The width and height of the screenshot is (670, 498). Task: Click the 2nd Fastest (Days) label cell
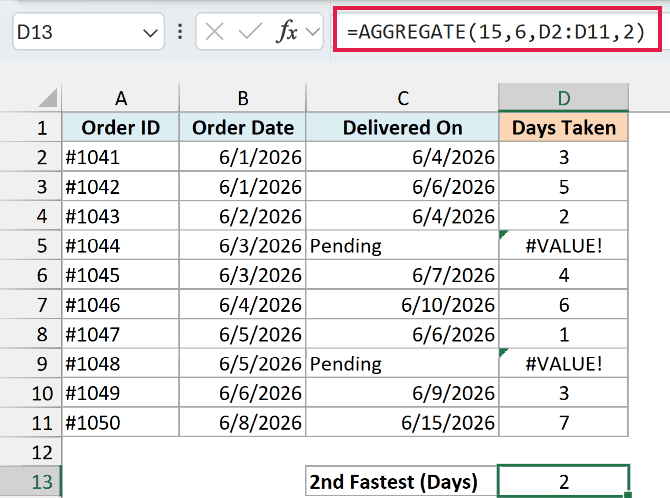[402, 481]
